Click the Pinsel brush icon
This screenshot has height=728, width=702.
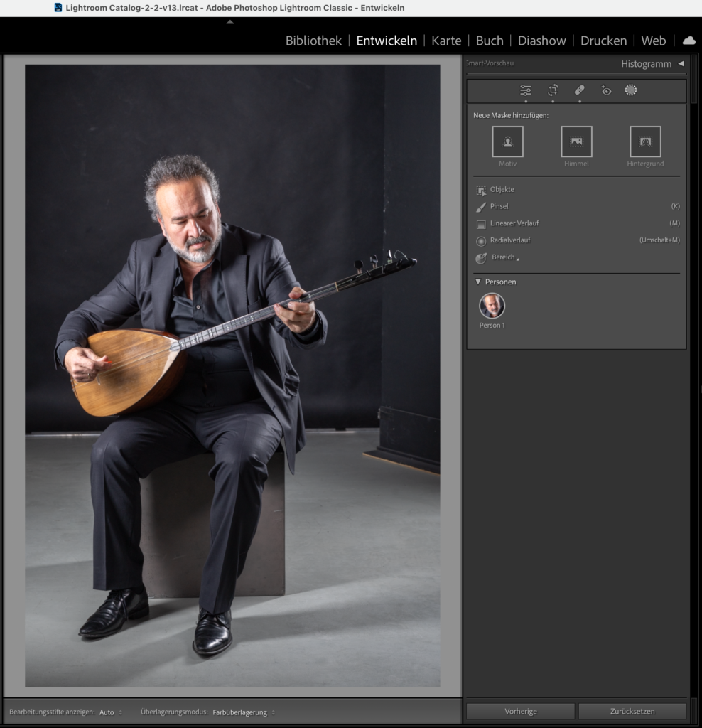(x=481, y=207)
